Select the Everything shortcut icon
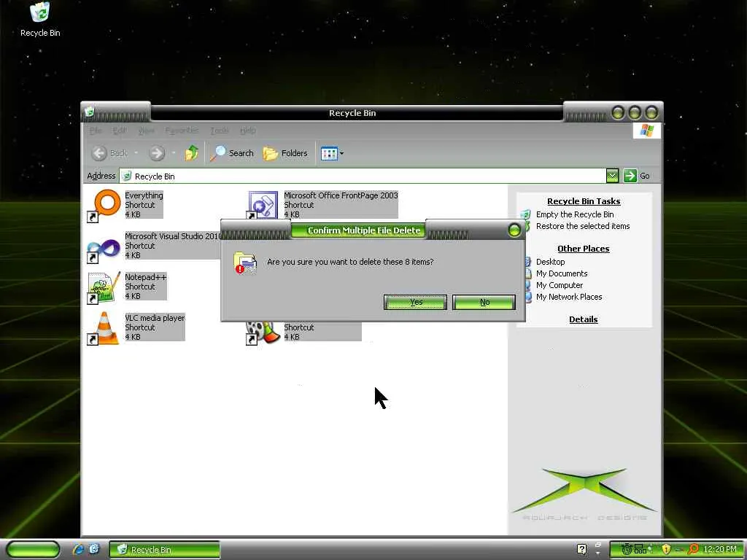 [104, 205]
